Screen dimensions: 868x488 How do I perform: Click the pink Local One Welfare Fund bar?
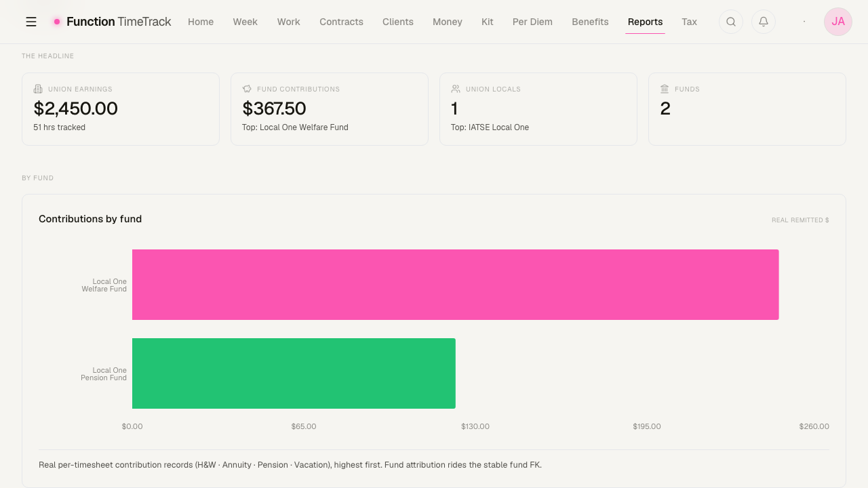coord(456,285)
